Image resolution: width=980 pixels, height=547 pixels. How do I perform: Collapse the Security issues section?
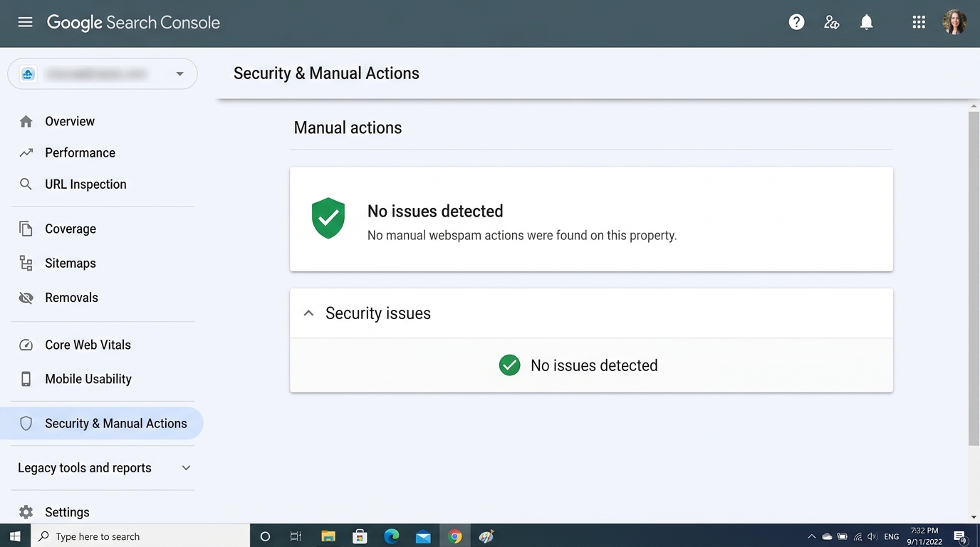(x=308, y=313)
